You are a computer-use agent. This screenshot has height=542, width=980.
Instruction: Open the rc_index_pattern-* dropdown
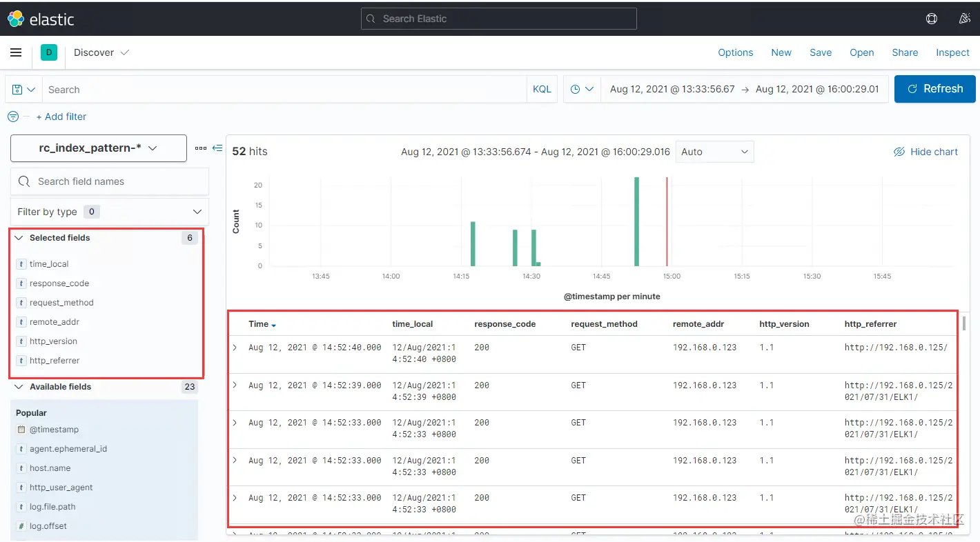[x=98, y=148]
